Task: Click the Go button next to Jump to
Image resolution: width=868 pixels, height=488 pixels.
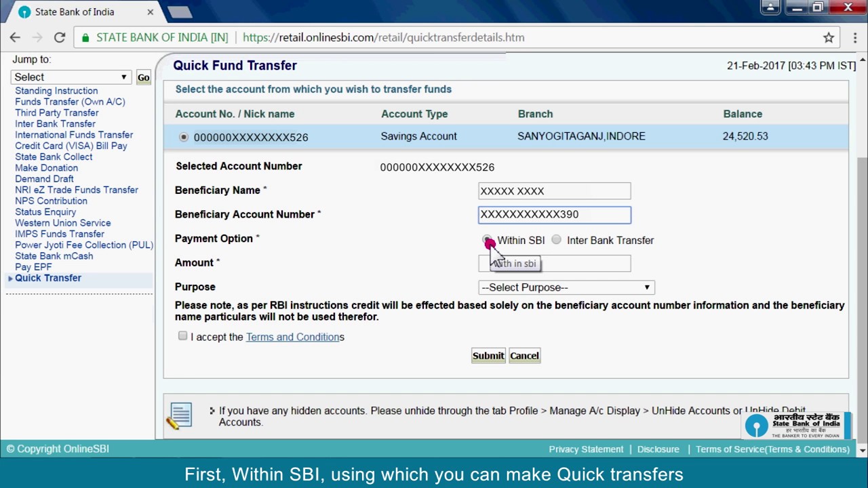Action: pyautogui.click(x=143, y=77)
